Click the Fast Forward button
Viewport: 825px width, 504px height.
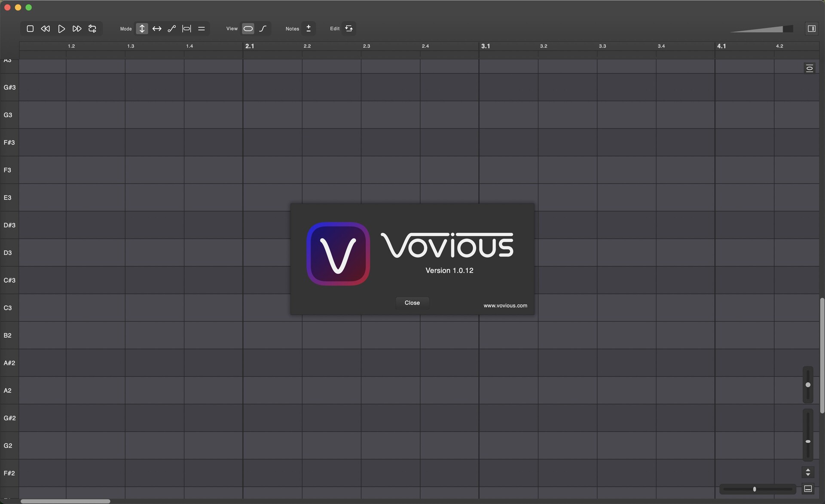pos(77,29)
